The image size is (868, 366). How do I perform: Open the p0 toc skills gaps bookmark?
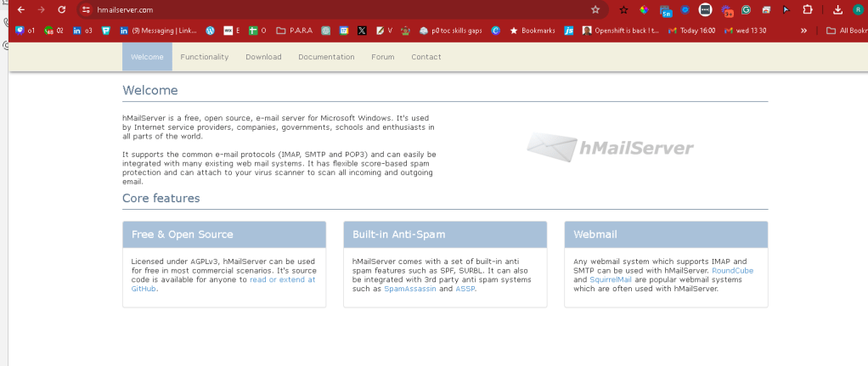coord(451,31)
